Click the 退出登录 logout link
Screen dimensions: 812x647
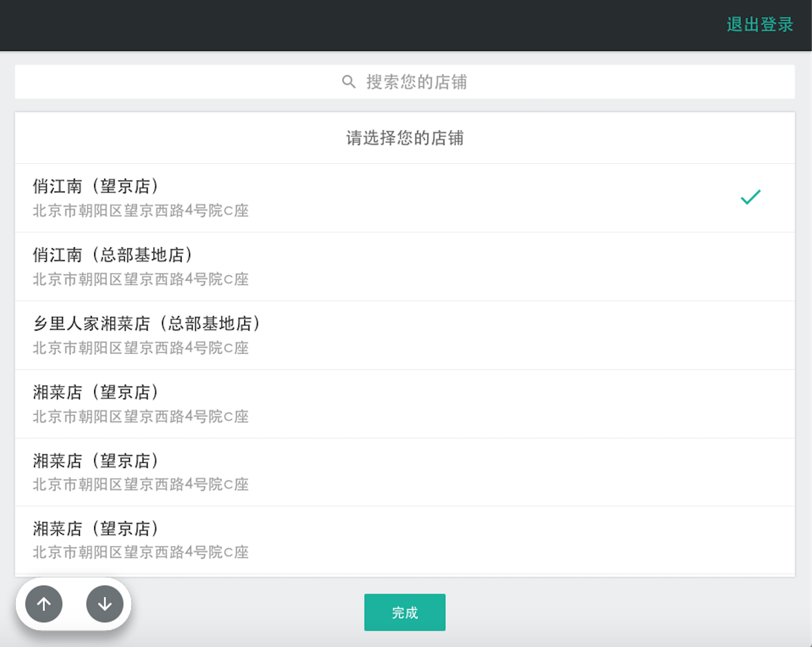click(x=759, y=25)
